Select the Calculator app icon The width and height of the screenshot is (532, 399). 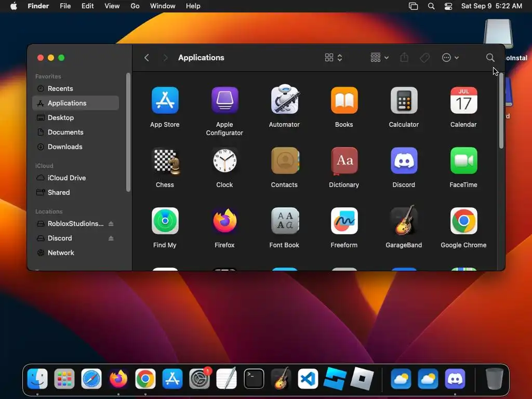coord(404,100)
